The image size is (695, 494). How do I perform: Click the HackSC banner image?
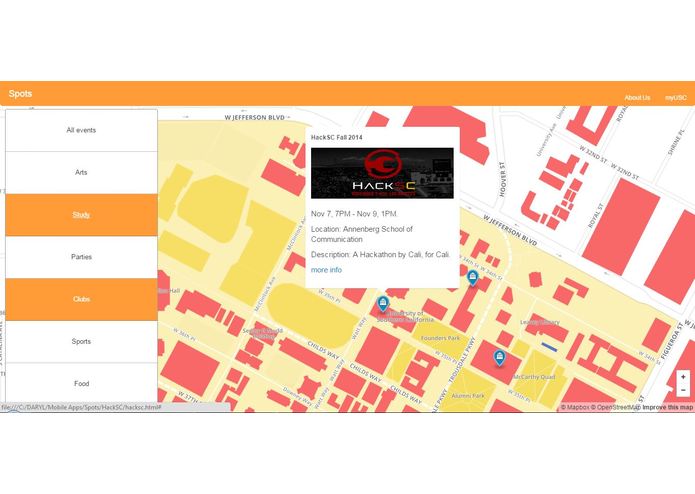point(382,173)
